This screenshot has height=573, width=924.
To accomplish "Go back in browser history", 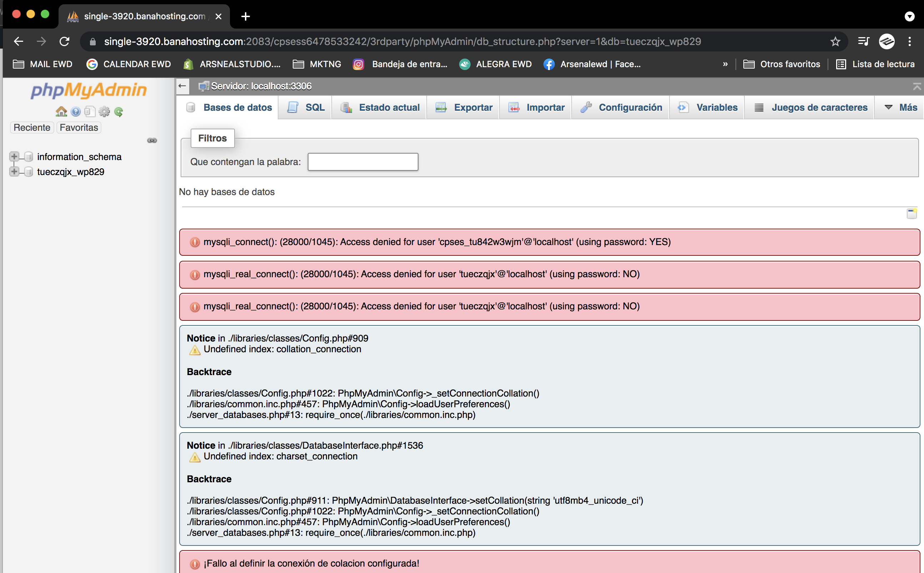I will click(19, 41).
